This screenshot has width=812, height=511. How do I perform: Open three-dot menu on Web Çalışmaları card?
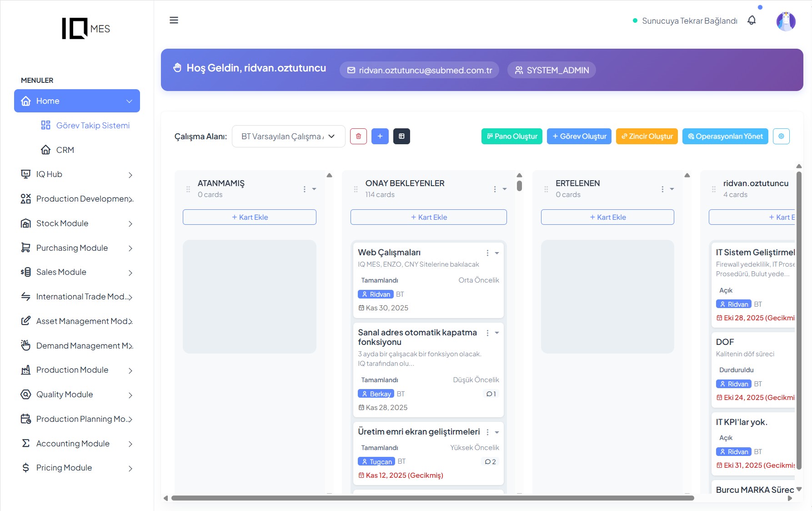(487, 253)
